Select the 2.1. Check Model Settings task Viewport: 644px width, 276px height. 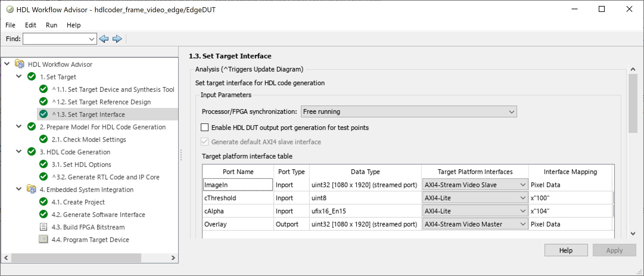(x=89, y=139)
